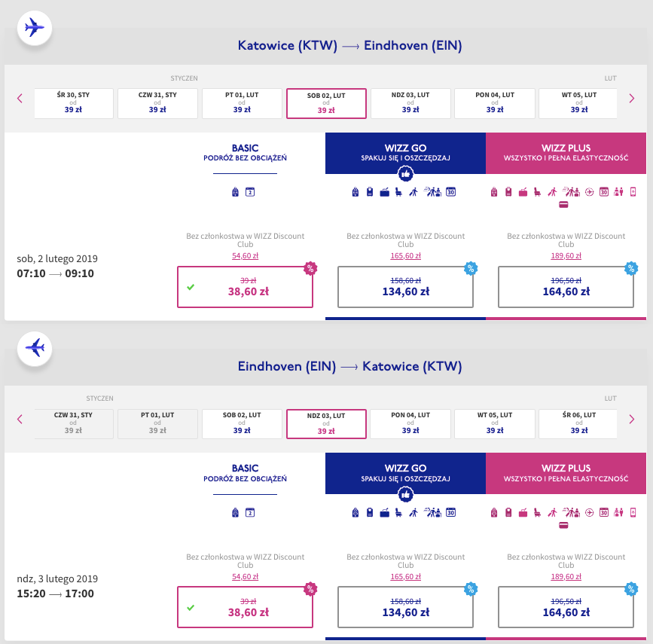The image size is (653, 644).
Task: Click pink discount percent badge on outbound BASIC fare
Action: pyautogui.click(x=310, y=268)
